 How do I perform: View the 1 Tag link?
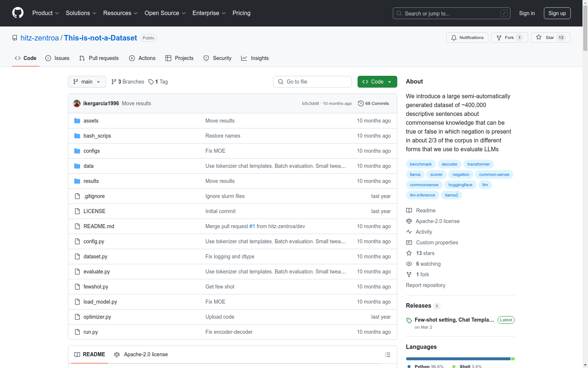coord(158,82)
